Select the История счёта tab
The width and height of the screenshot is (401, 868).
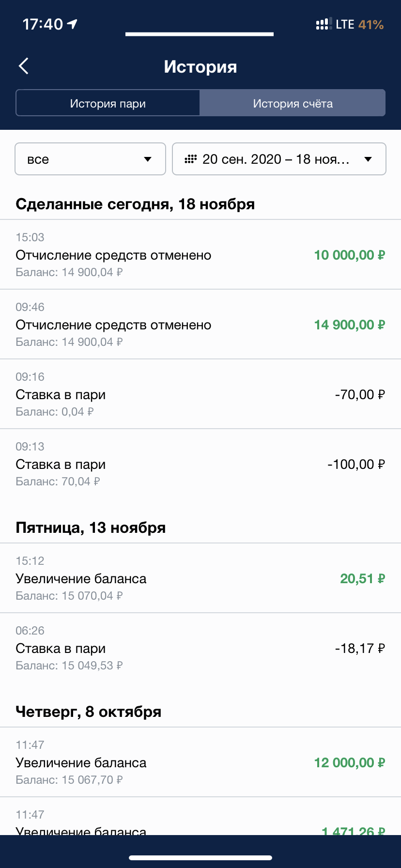[x=293, y=103]
